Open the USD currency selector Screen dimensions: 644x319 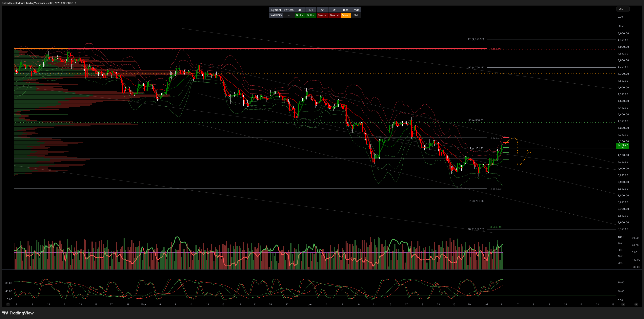(622, 9)
